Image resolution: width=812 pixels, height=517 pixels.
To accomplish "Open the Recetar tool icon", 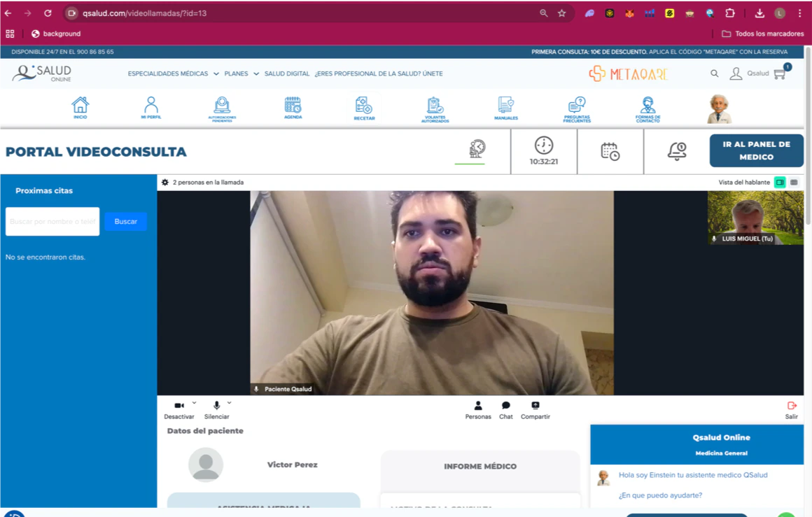I will pos(364,106).
